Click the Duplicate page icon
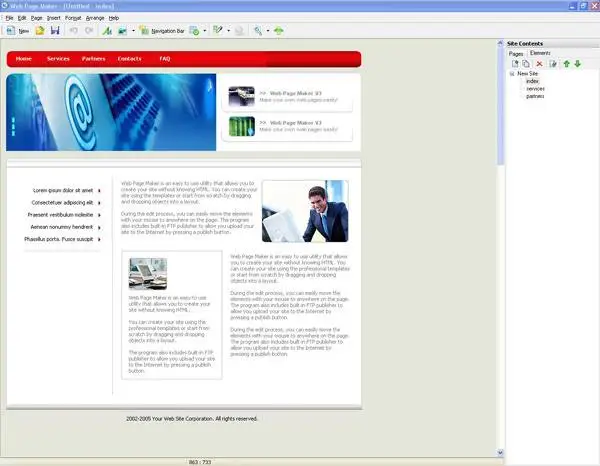Viewport: 600px width, 466px height. coord(526,64)
